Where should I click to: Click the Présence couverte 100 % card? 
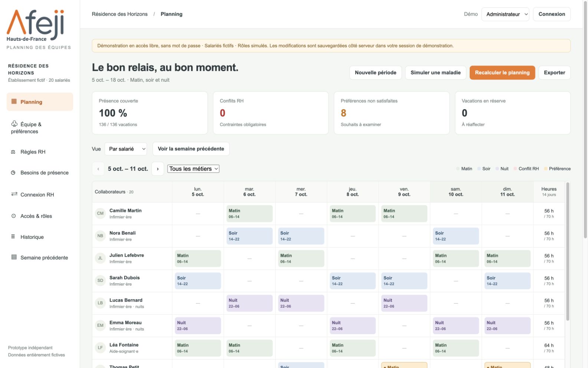pyautogui.click(x=150, y=113)
